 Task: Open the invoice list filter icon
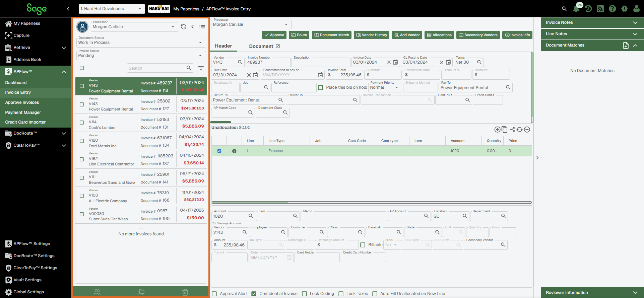(201, 68)
